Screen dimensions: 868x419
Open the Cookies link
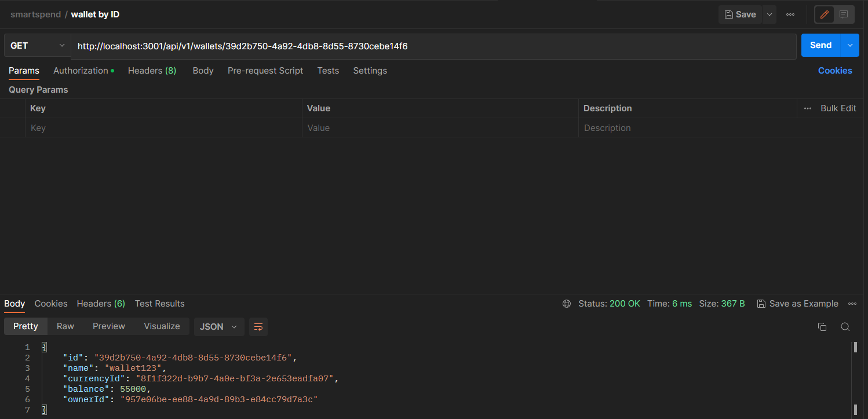834,70
